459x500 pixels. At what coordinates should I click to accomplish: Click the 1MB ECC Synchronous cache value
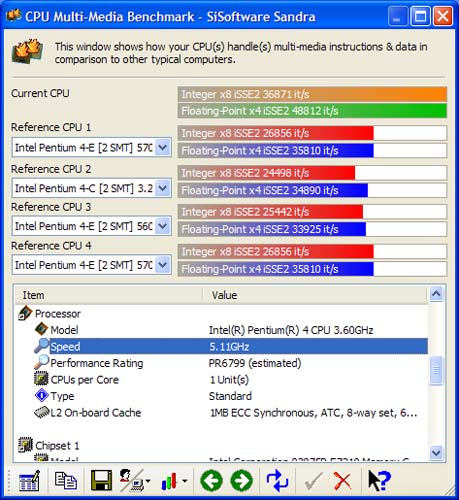(314, 413)
